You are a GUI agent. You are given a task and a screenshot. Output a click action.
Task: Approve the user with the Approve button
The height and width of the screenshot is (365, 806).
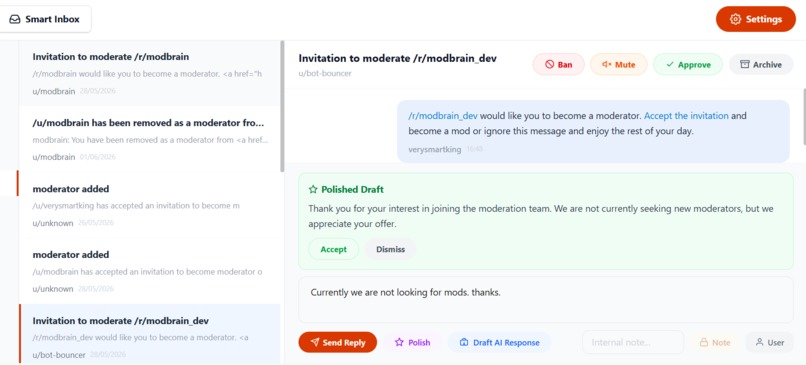[x=688, y=64]
